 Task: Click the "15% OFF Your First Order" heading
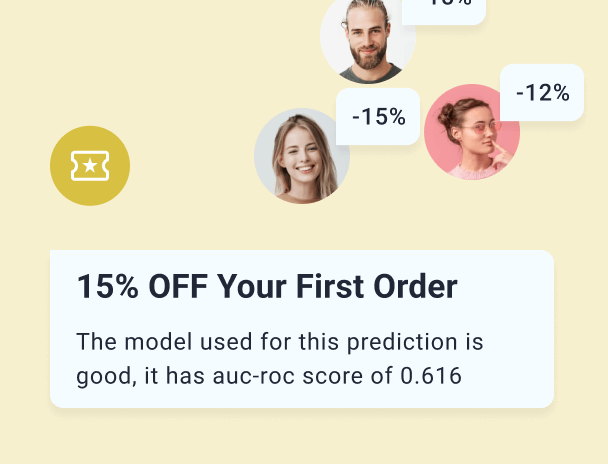267,288
